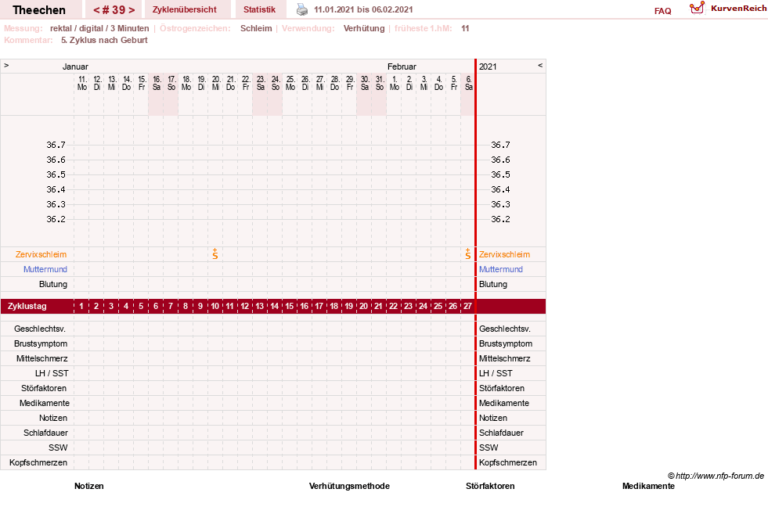Select the Theechen user tab
Viewport: 768px width, 532px height.
(39, 10)
